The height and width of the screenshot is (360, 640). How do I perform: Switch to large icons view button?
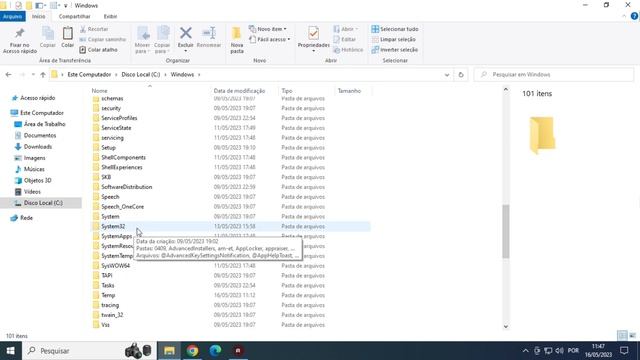(x=632, y=336)
